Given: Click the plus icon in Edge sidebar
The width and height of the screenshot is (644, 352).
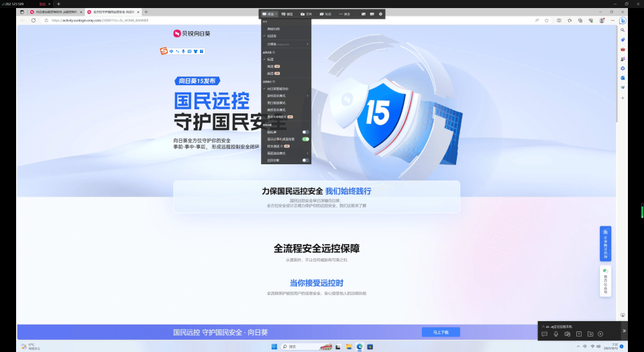Looking at the screenshot, I should (623, 98).
